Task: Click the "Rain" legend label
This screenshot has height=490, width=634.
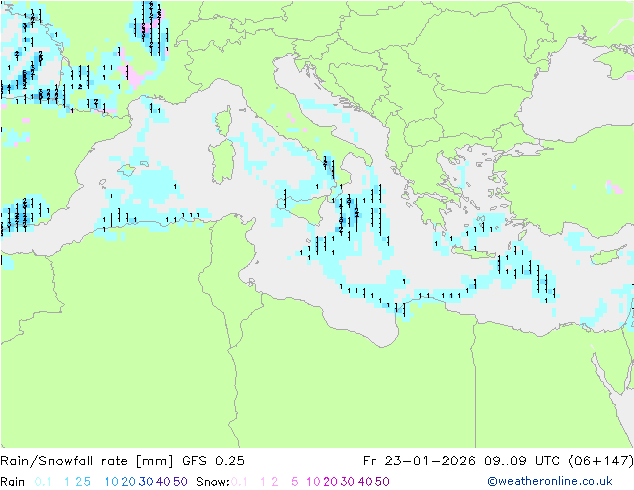Action: [x=13, y=482]
